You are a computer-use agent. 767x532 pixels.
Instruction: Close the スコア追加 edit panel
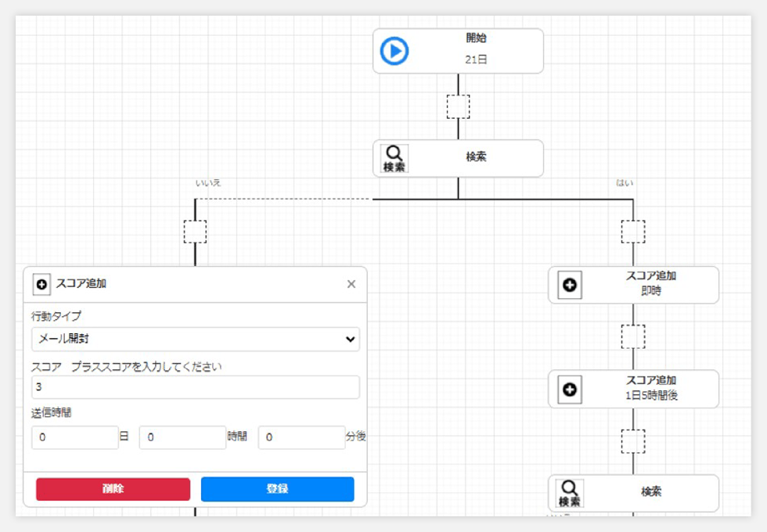(x=351, y=284)
